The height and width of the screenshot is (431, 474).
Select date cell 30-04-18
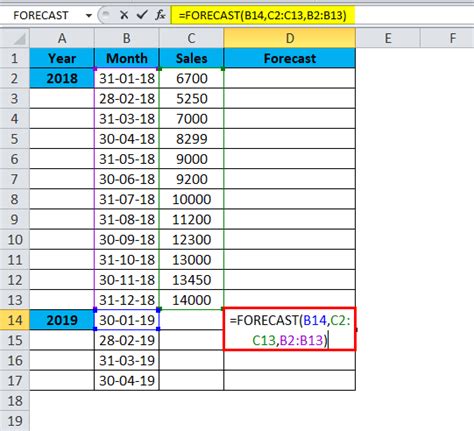click(127, 139)
